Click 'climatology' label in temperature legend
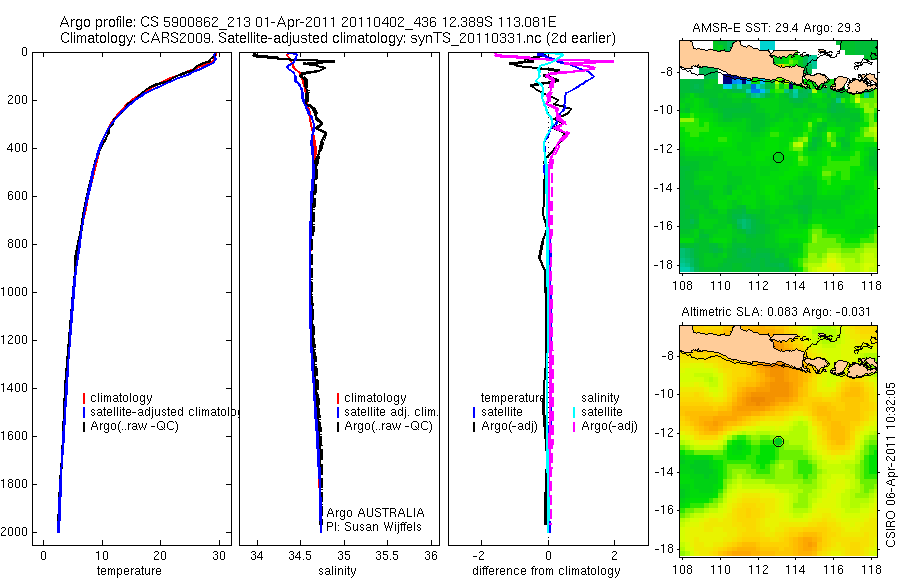The width and height of the screenshot is (900, 580). (x=121, y=398)
